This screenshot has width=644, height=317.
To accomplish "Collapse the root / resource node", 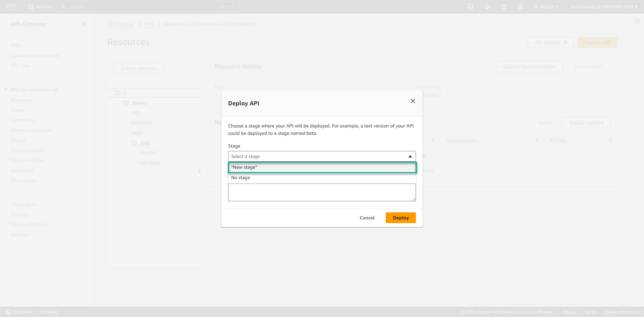I will (118, 93).
